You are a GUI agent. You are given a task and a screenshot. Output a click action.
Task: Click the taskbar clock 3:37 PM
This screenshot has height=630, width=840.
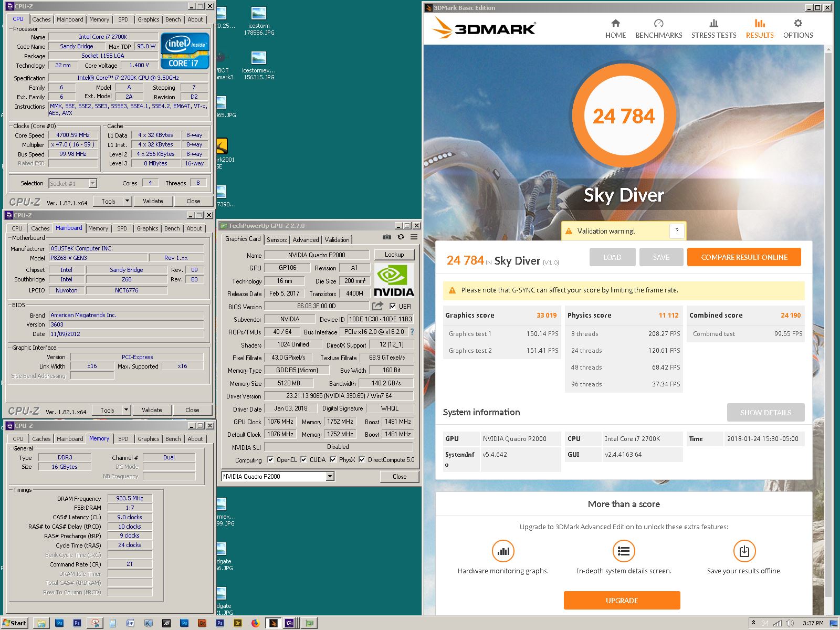point(813,623)
